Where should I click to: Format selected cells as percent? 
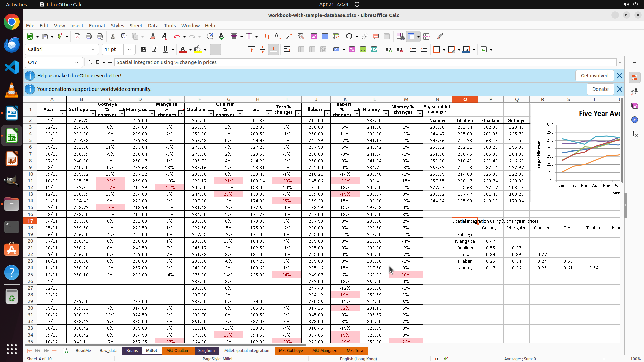[x=352, y=50]
